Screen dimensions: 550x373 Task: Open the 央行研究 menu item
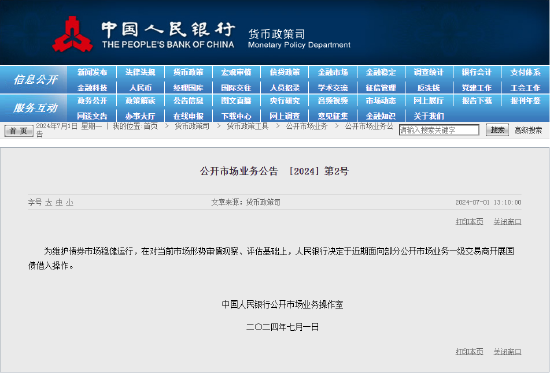[284, 101]
